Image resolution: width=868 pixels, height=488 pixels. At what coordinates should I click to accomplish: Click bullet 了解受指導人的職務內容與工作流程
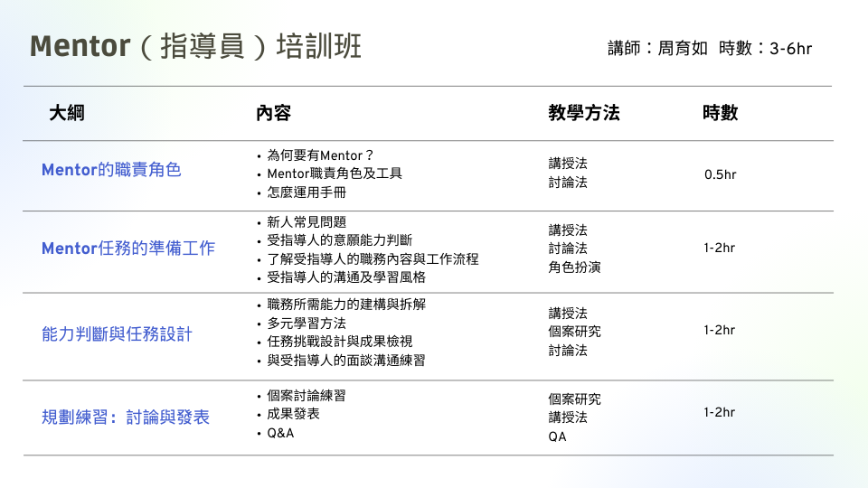pyautogui.click(x=373, y=259)
